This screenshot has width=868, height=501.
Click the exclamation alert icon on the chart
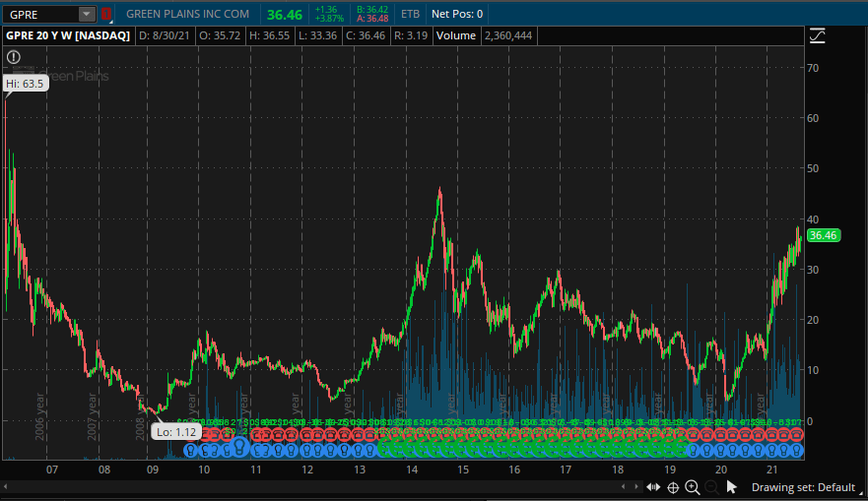(14, 57)
